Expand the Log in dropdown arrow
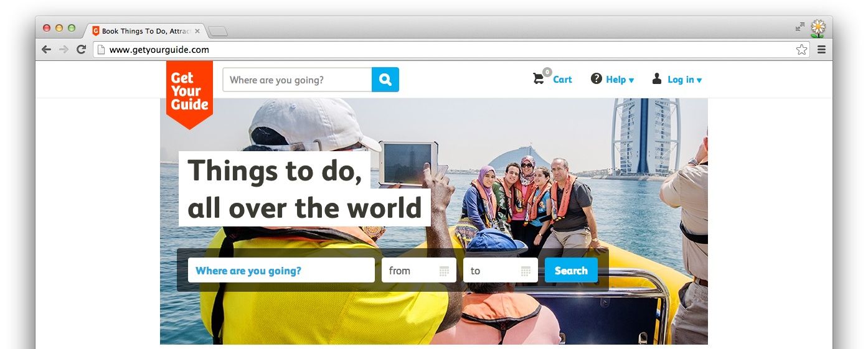This screenshot has width=868, height=349. (x=699, y=80)
